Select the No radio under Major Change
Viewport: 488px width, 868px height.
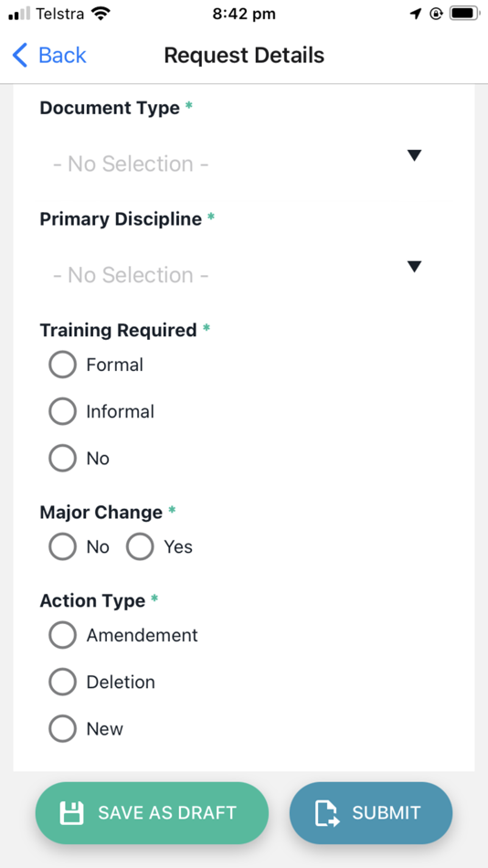[x=62, y=547]
